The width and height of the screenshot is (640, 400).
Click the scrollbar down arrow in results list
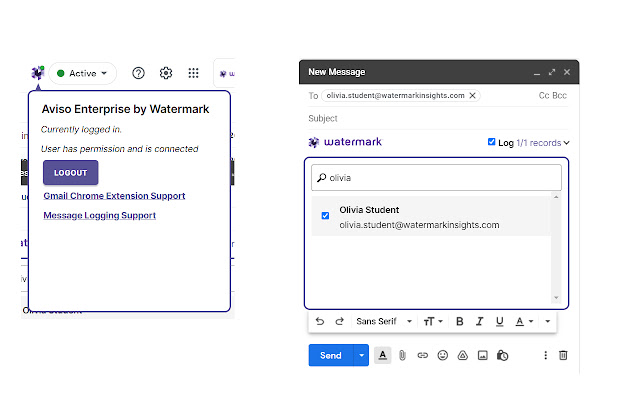point(556,298)
